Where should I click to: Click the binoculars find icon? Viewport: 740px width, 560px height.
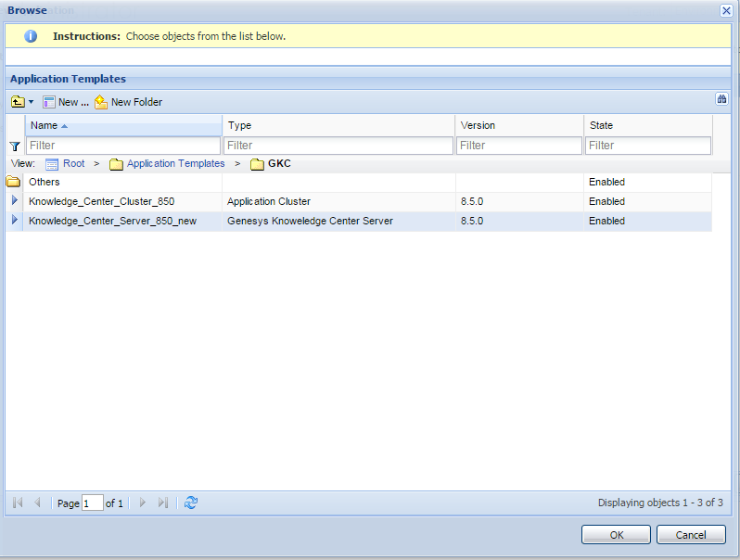721,100
